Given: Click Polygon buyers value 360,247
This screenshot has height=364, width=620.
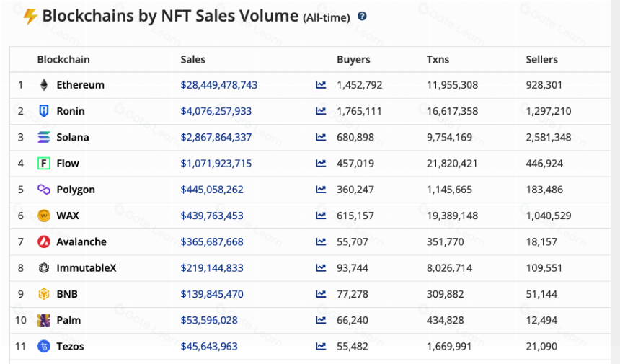Looking at the screenshot, I should (355, 190).
